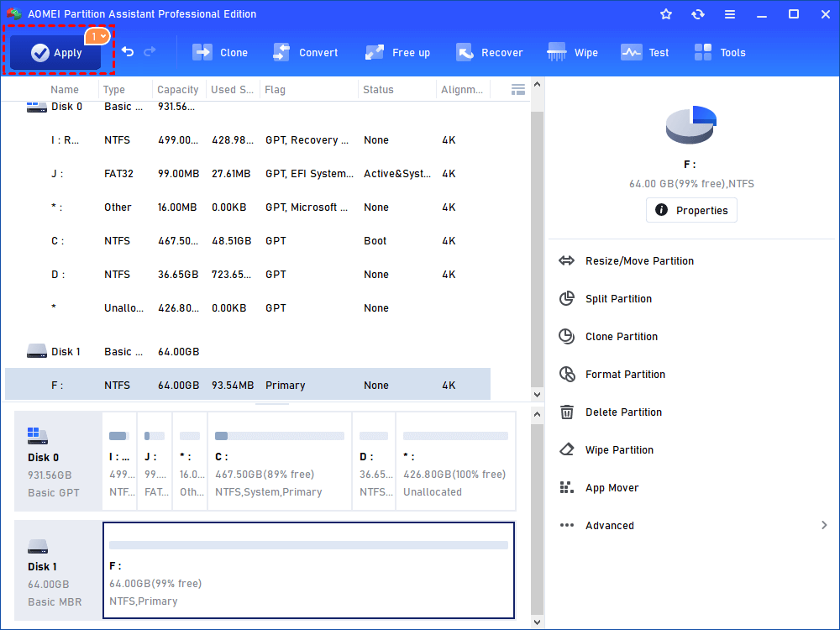
Task: Open the Convert menu
Action: coord(306,52)
